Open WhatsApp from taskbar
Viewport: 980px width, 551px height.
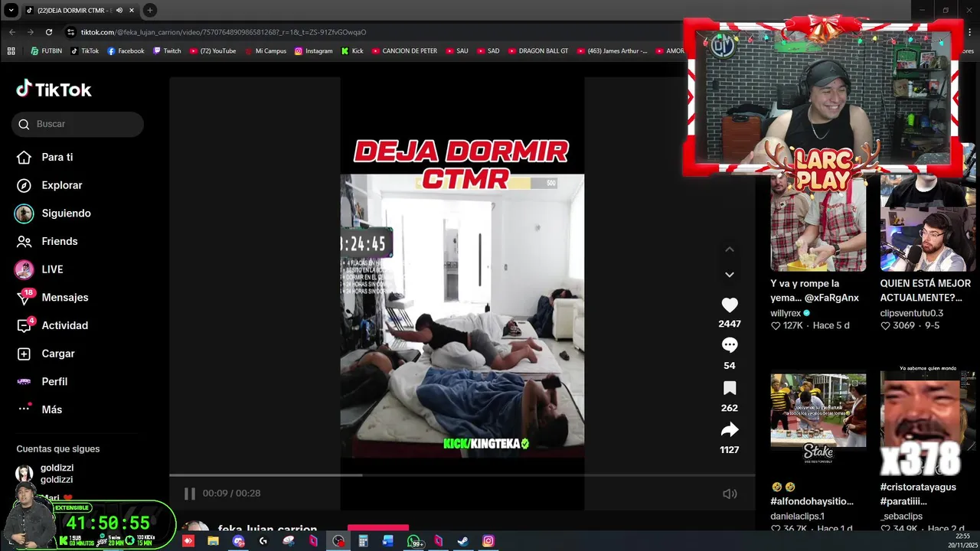(414, 541)
